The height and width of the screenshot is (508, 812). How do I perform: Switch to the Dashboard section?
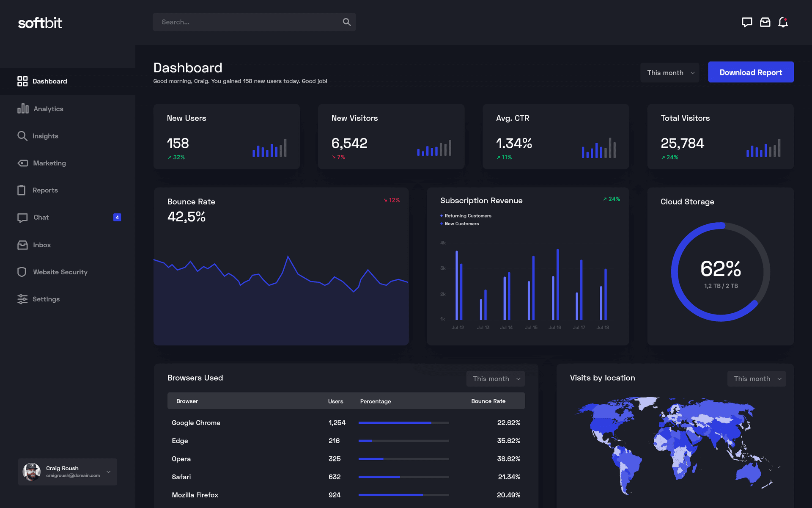49,81
